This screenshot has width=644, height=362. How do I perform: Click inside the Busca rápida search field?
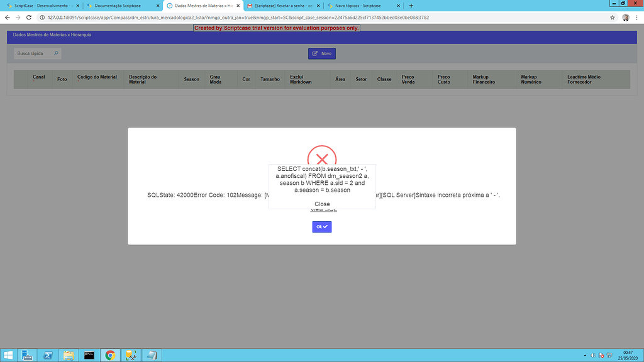tap(31, 54)
